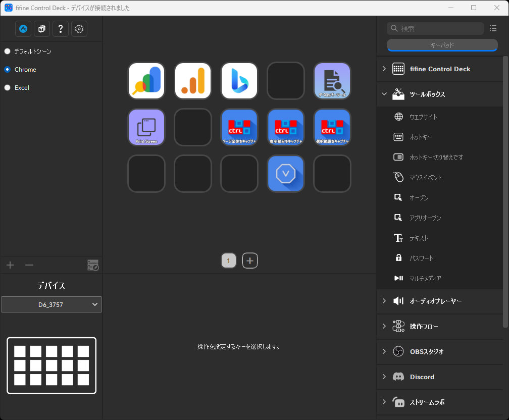
Task: Expand the OBSスタジオ section
Action: 440,351
